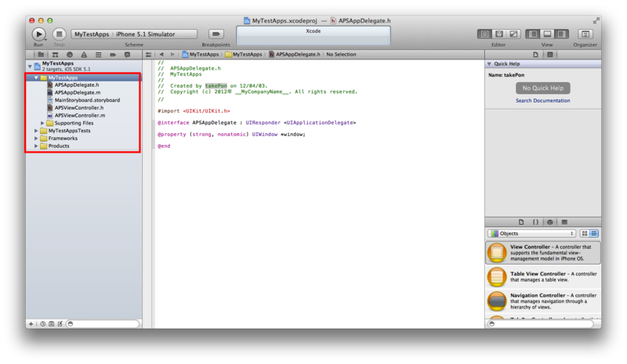Viewport: 627px width, 364px height.
Task: Collapse the Quick Help section
Action: point(489,64)
